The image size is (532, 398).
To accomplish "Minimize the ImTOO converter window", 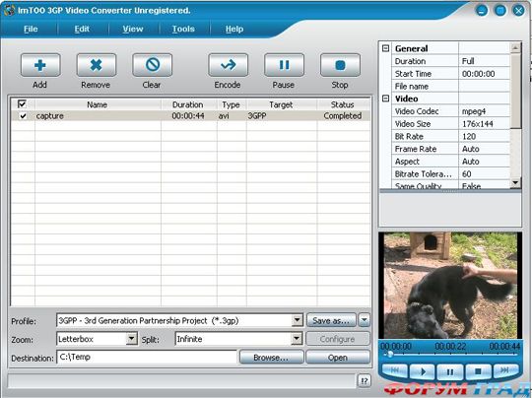I will pos(482,11).
